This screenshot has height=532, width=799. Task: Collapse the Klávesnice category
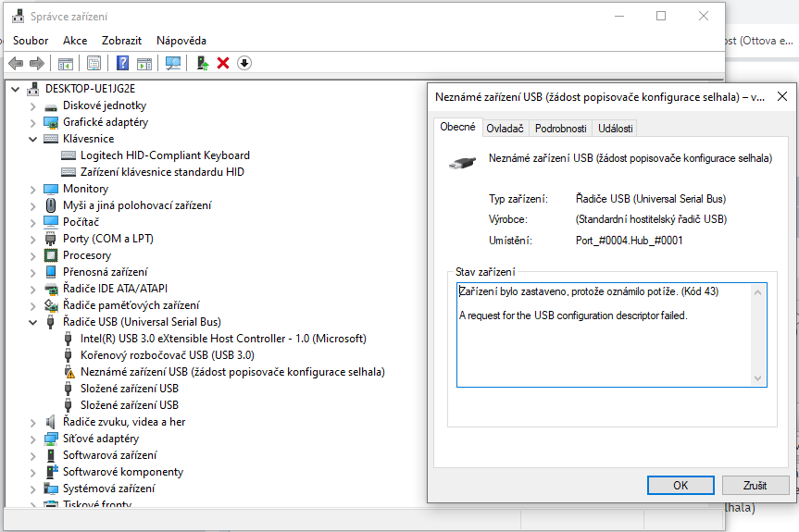click(x=34, y=139)
